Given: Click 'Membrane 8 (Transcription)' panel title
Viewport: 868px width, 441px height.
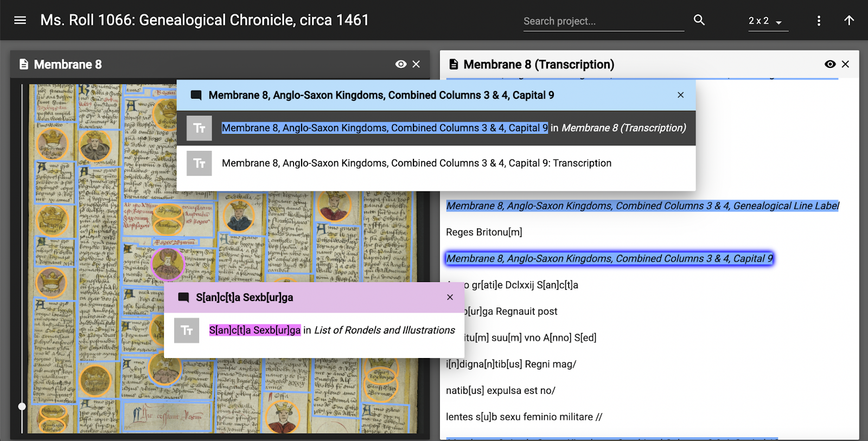Looking at the screenshot, I should click(539, 65).
